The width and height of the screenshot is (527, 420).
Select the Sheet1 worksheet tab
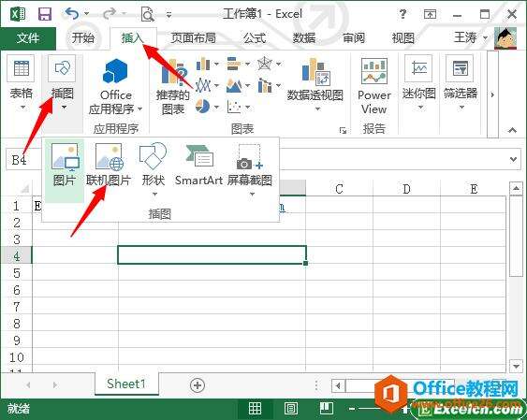click(x=126, y=384)
